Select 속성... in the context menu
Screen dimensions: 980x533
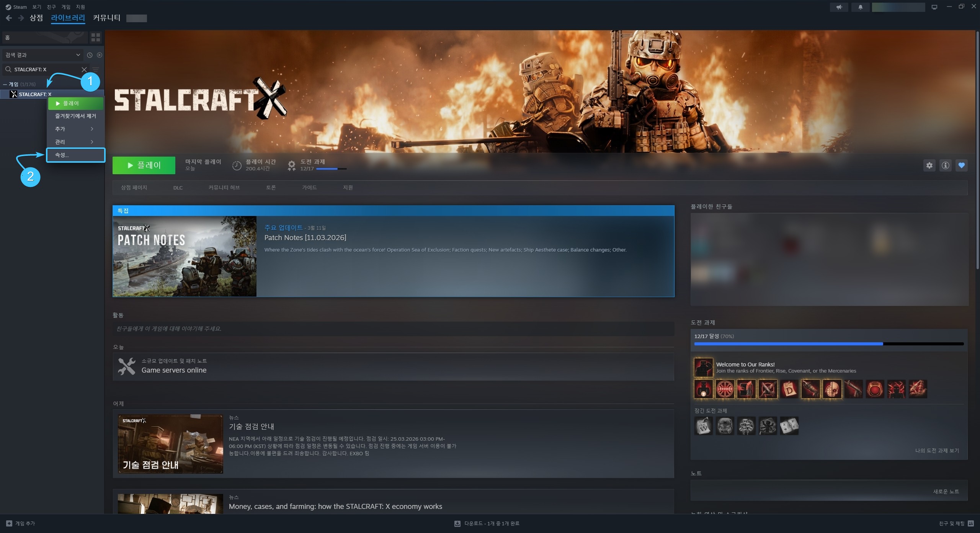pyautogui.click(x=75, y=155)
